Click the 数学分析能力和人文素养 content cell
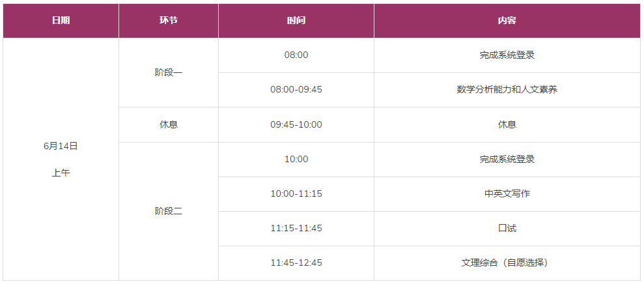Image resolution: width=644 pixels, height=284 pixels. (x=507, y=89)
